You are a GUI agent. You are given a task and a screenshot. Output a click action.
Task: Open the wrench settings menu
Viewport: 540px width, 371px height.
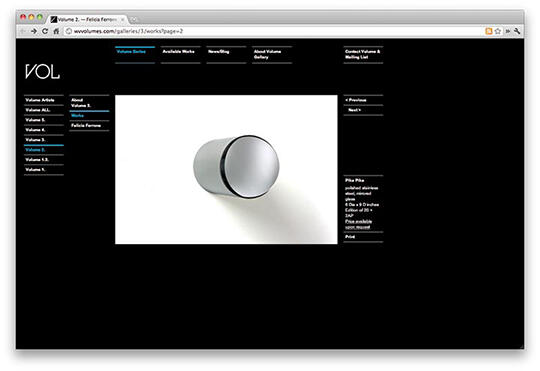tap(517, 31)
